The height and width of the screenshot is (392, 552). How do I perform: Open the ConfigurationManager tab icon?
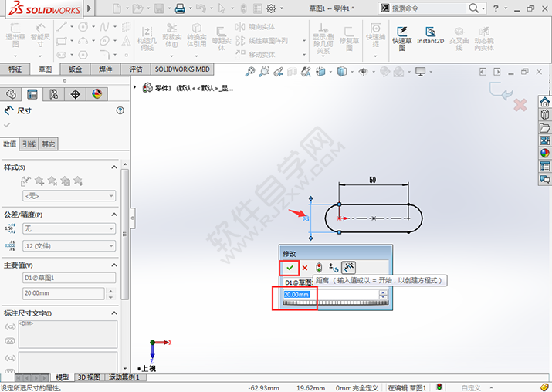click(x=53, y=94)
